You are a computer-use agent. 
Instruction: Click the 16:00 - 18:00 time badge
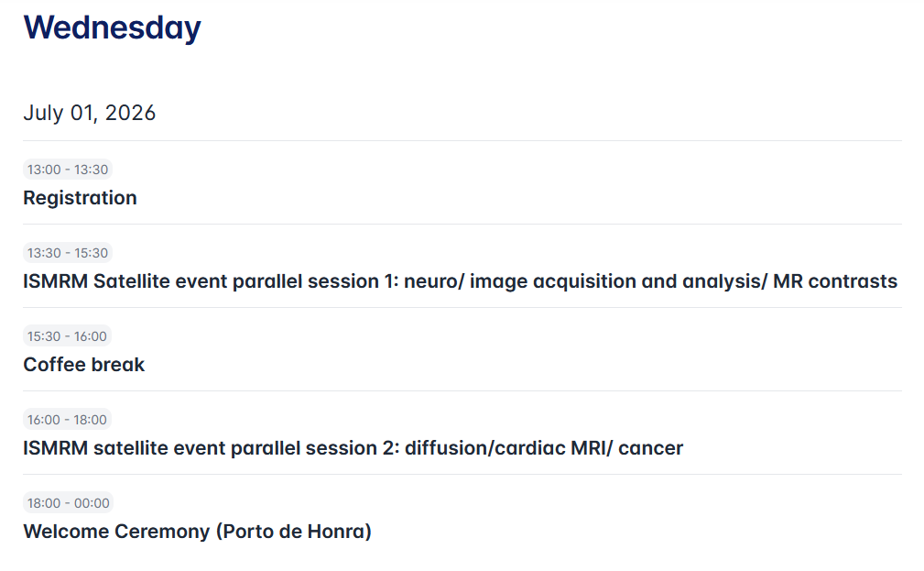(x=68, y=420)
